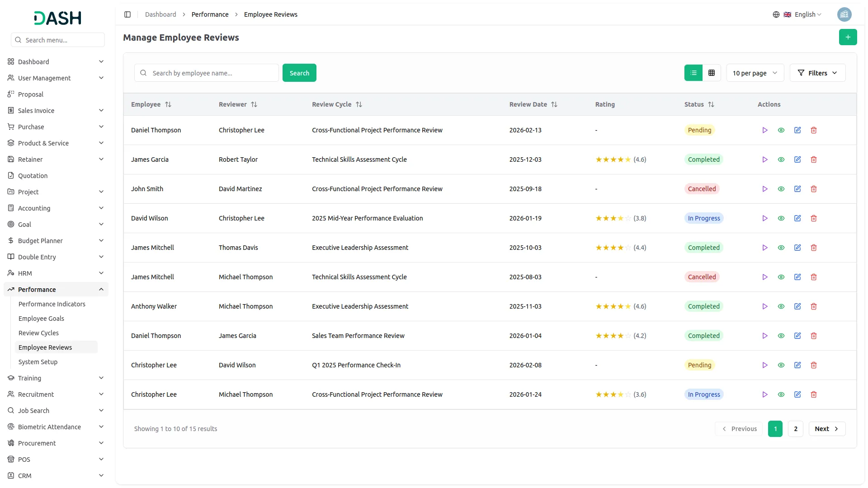The image size is (868, 488).
Task: View James Mitchell's Executive Leadership review eye icon
Action: [x=781, y=248]
